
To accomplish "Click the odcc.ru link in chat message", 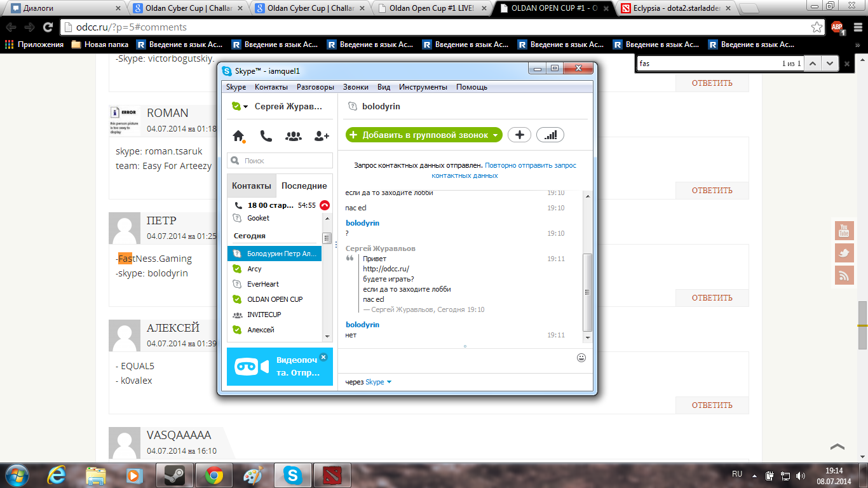I will click(x=386, y=269).
